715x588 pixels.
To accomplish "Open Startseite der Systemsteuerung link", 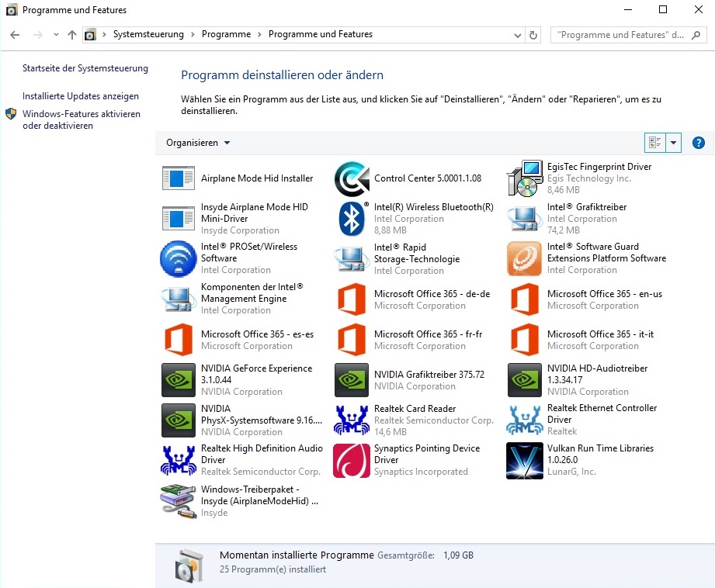I will tap(85, 68).
